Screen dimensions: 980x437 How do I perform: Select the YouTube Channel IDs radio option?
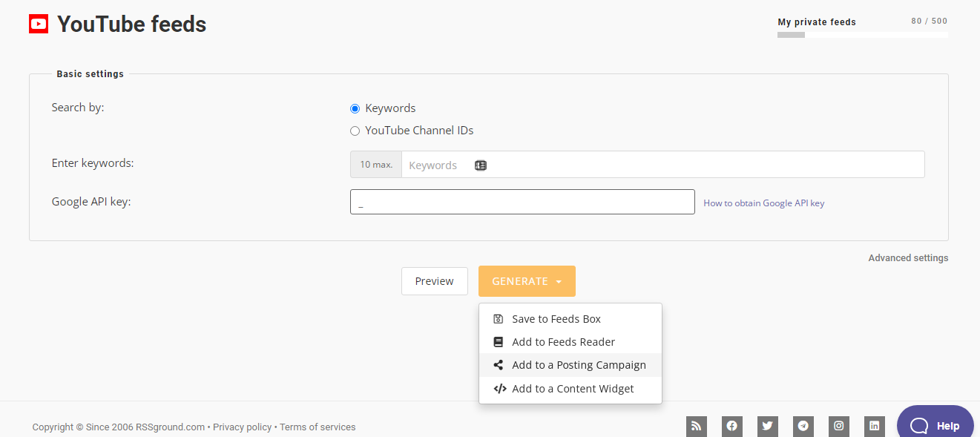click(x=355, y=131)
